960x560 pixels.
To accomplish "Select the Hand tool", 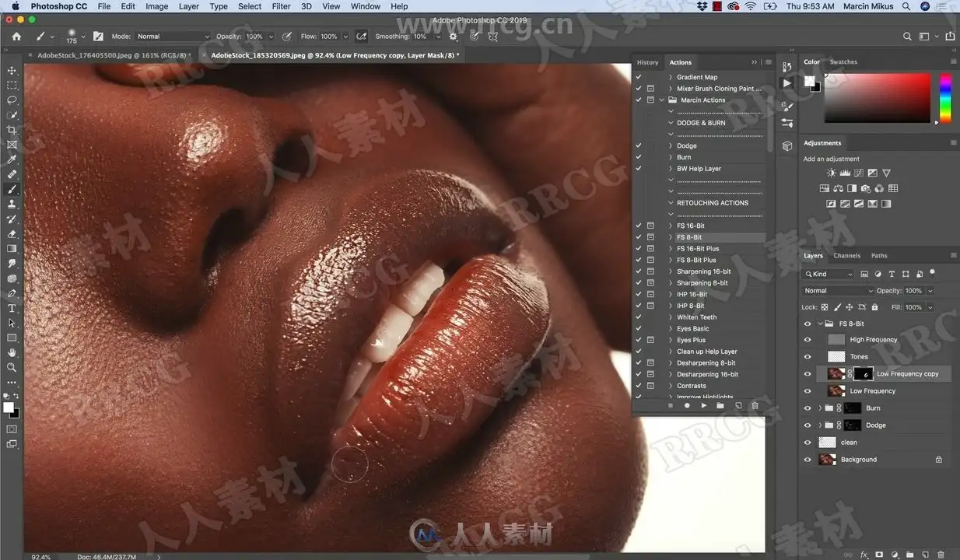I will pyautogui.click(x=12, y=352).
